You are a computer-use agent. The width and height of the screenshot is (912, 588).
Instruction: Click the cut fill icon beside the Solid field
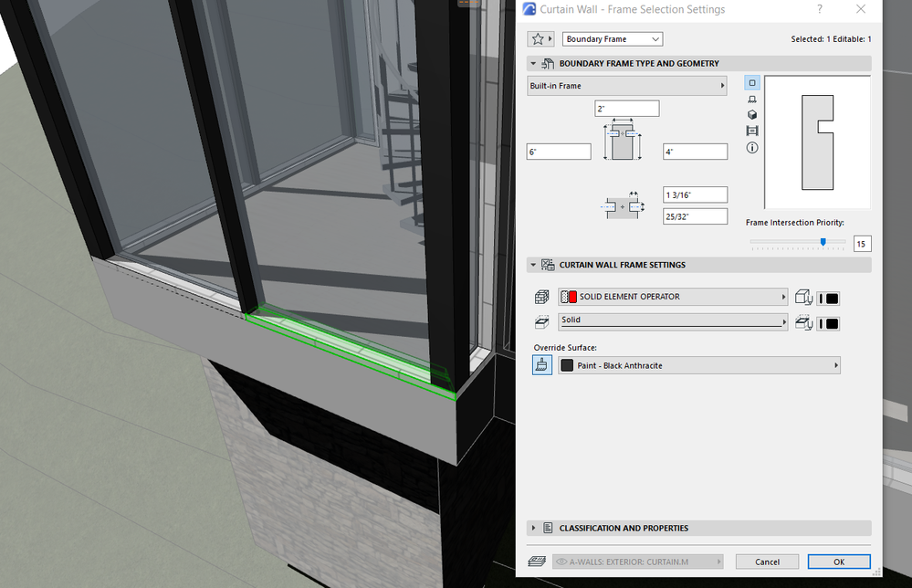coord(541,321)
